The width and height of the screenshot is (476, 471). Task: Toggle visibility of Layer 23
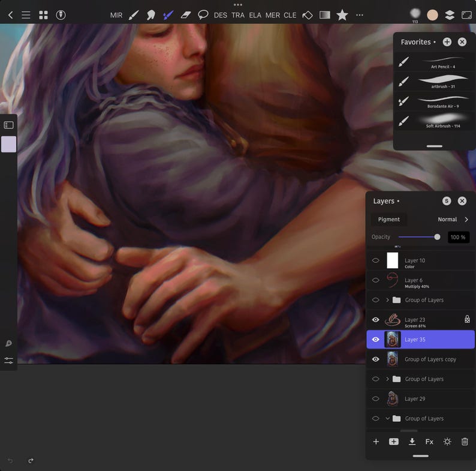[x=375, y=320]
